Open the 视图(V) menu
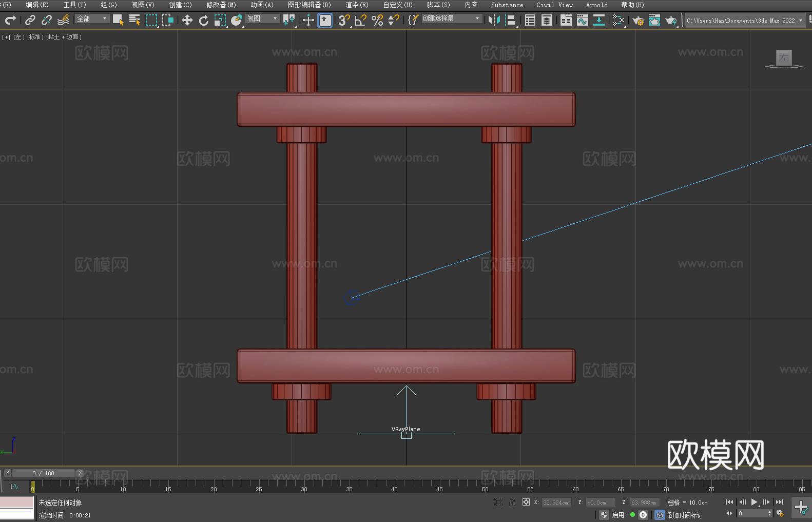This screenshot has width=812, height=522. point(143,5)
